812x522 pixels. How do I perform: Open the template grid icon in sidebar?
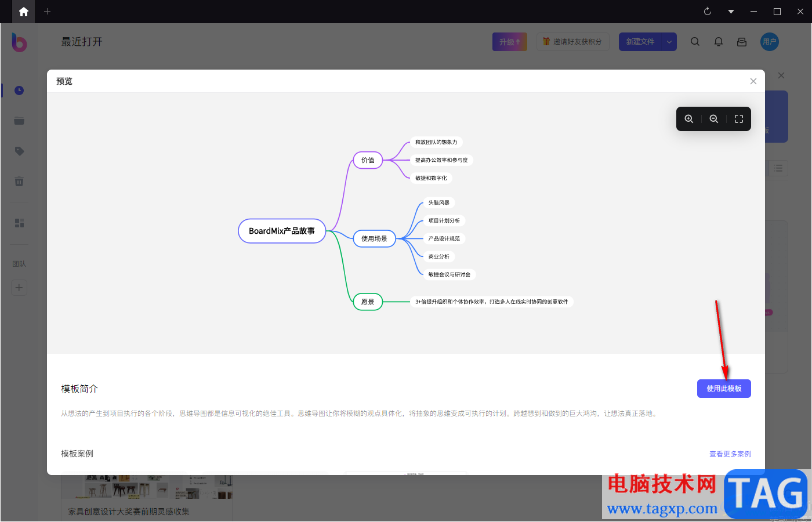click(19, 223)
